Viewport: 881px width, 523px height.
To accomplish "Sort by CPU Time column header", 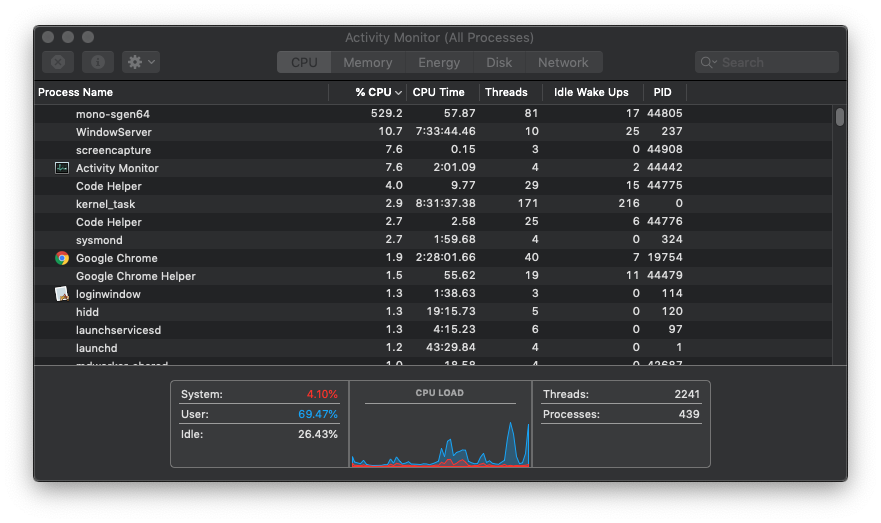I will tap(443, 92).
